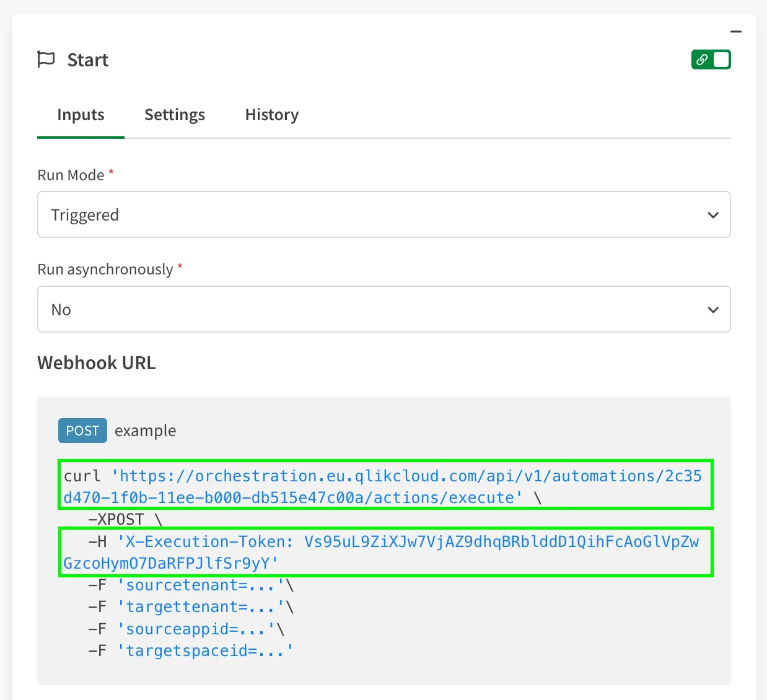Click the highlighted automation execute URL

tap(384, 486)
